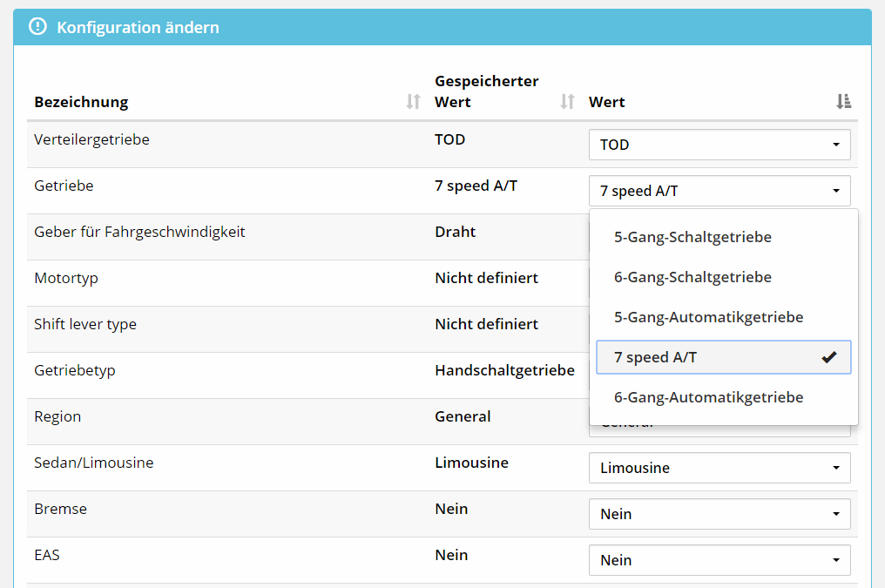Click the Gespeicherter Wert column header

pyautogui.click(x=486, y=91)
